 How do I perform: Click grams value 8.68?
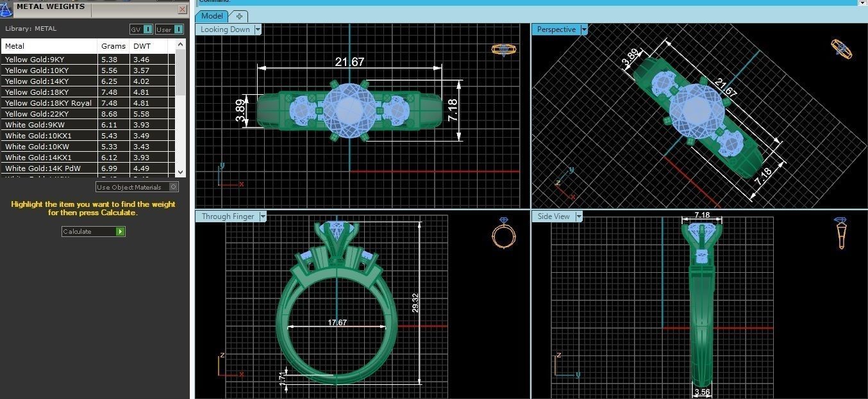[x=109, y=114]
